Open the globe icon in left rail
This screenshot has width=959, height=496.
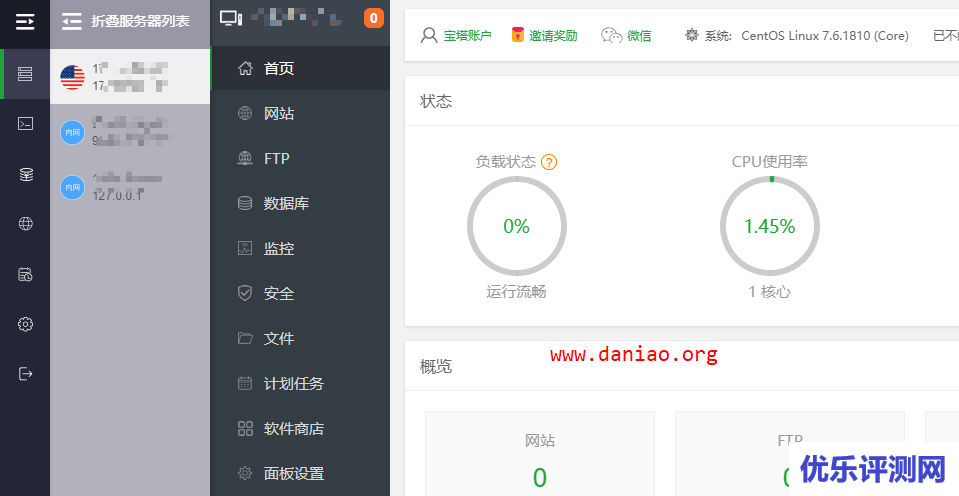pos(25,224)
